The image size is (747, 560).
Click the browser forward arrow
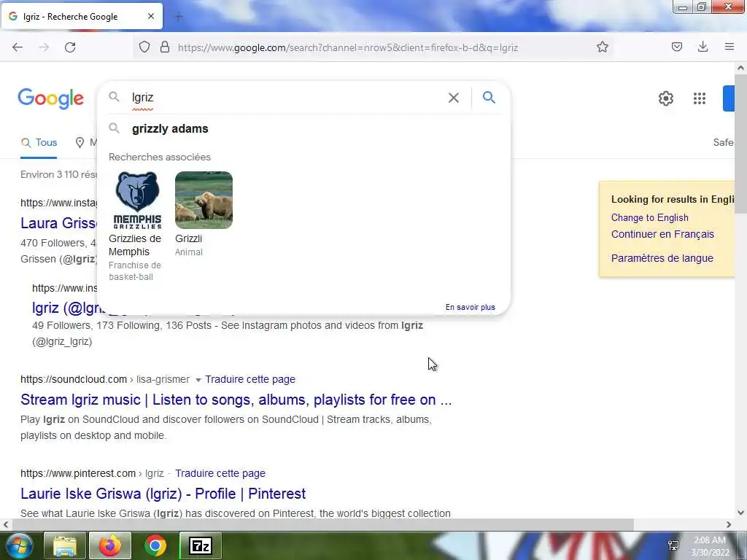click(x=44, y=47)
